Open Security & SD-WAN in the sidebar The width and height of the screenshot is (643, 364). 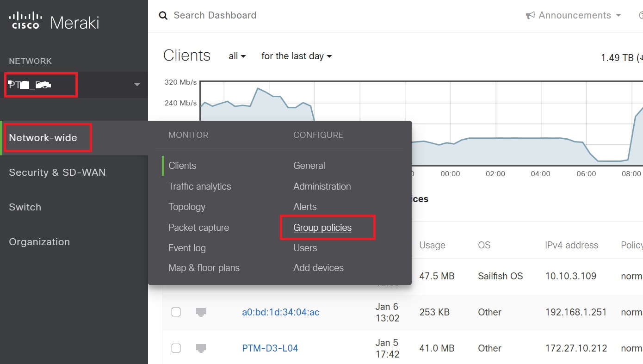tap(57, 173)
